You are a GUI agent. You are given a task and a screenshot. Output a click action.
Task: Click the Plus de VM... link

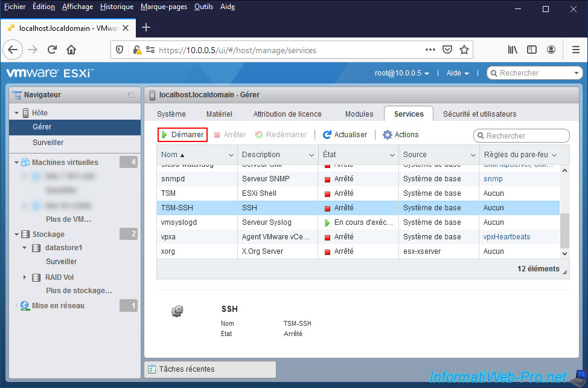coord(68,219)
